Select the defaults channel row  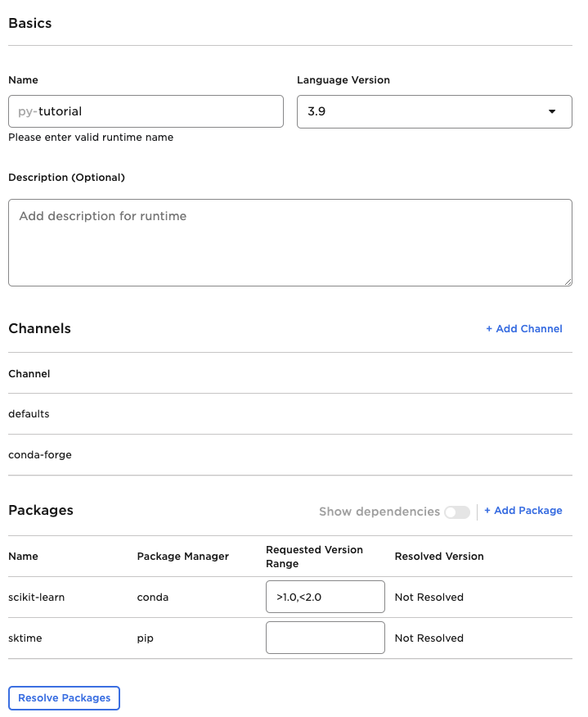pos(29,414)
